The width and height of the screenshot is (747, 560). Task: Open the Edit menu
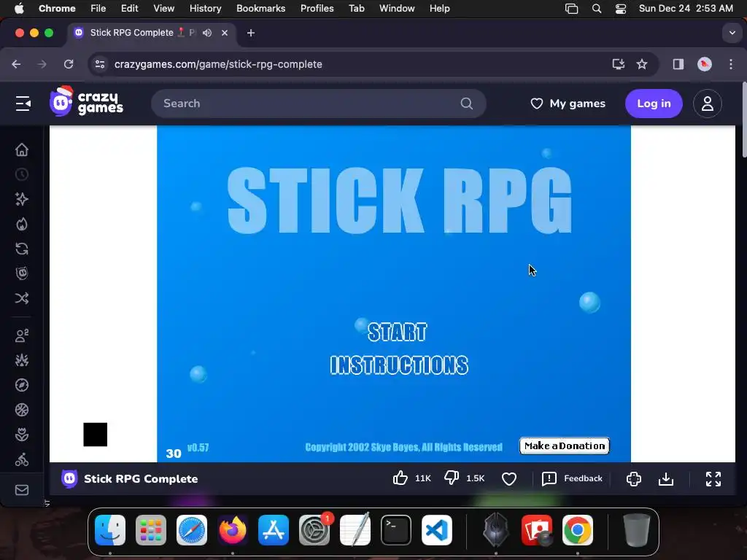point(130,9)
